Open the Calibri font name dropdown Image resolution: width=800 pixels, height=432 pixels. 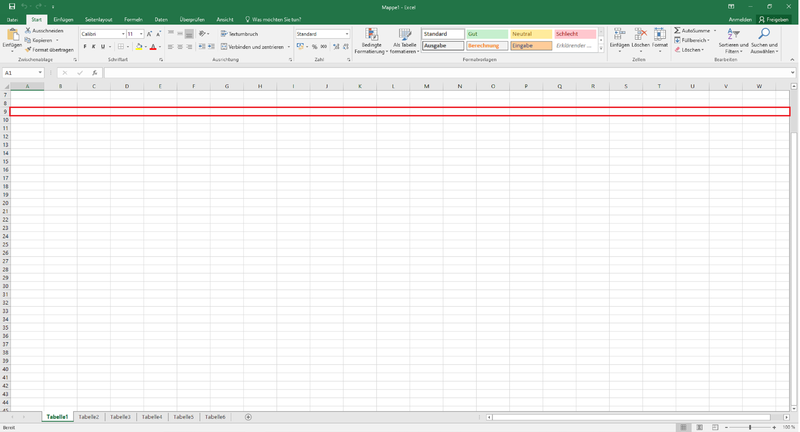123,34
